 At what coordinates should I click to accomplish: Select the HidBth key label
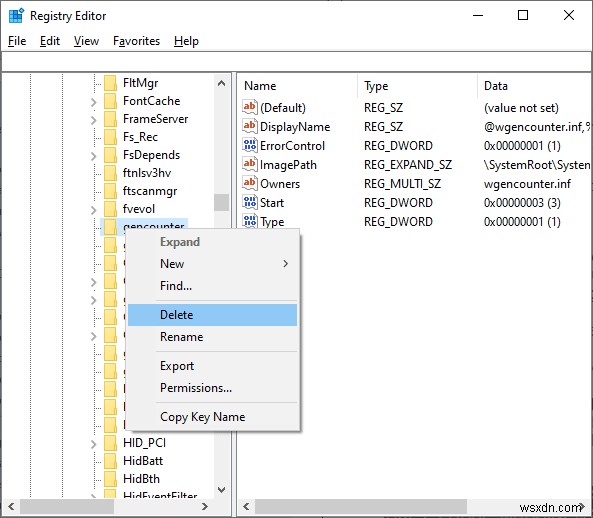(141, 479)
